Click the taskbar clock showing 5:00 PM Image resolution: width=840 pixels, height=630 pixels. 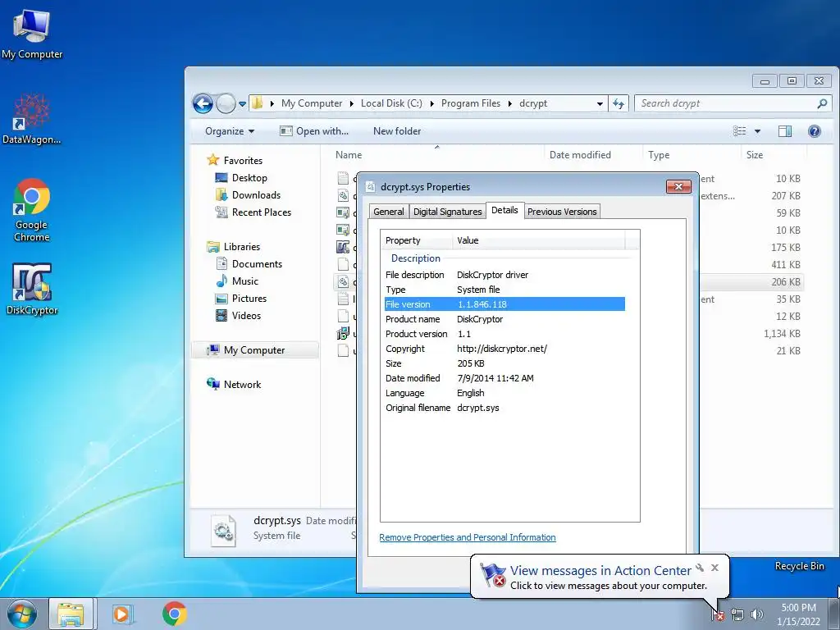[798, 614]
